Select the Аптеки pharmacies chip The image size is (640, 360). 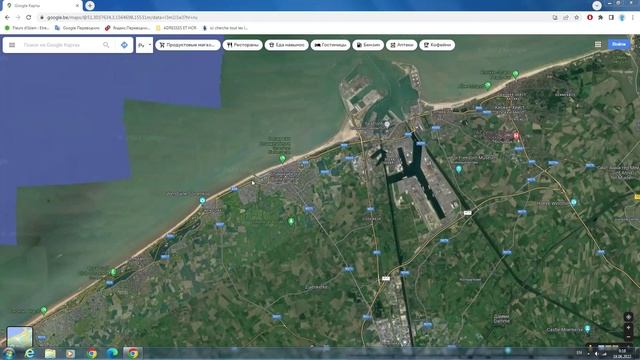point(402,45)
